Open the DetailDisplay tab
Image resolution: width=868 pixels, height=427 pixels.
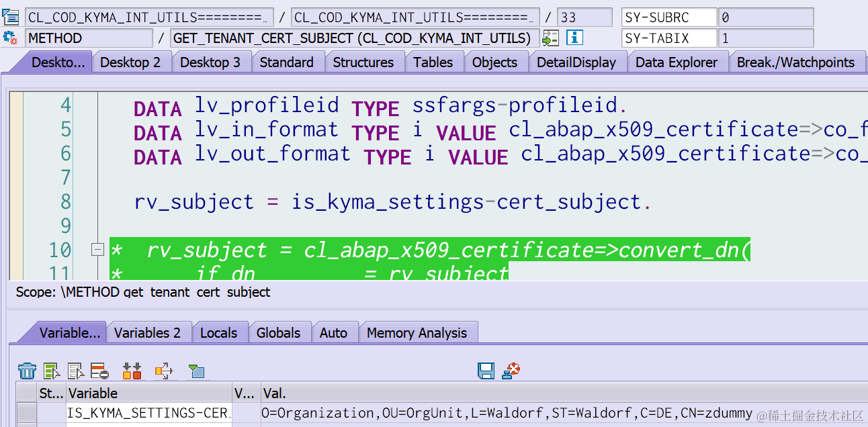(576, 62)
